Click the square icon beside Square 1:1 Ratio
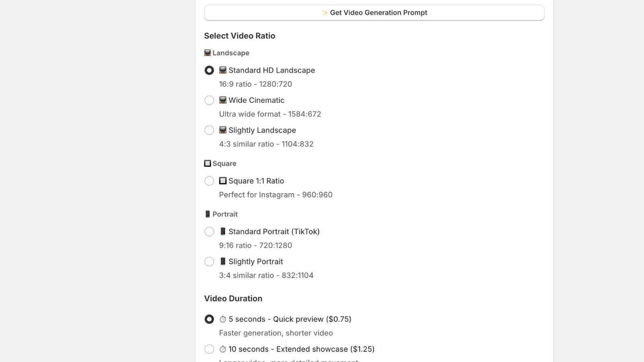Image resolution: width=644 pixels, height=362 pixels. pyautogui.click(x=223, y=181)
